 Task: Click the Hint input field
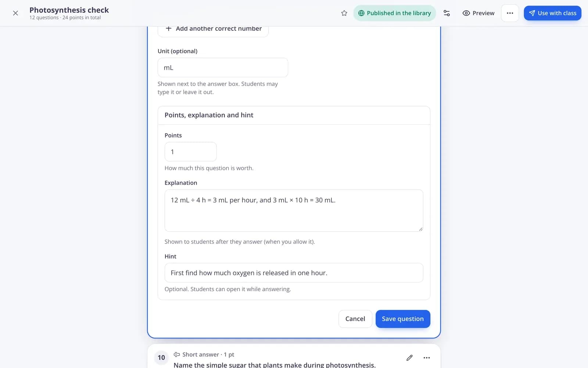[294, 273]
